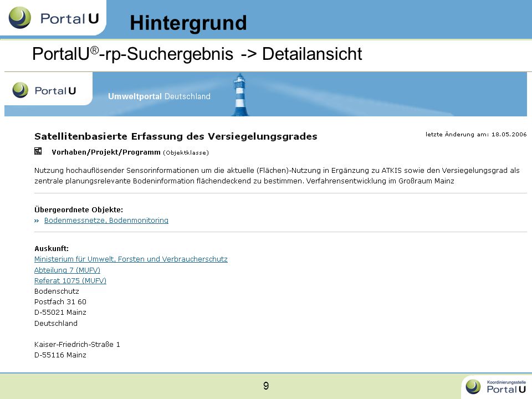Click the double-arrow bullet before Bodenmessnetze
The width and height of the screenshot is (532, 399).
coord(37,221)
